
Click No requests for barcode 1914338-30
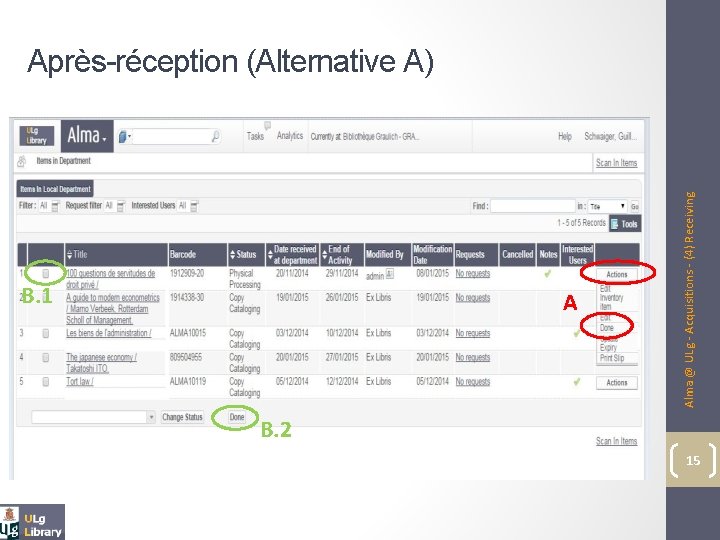(472, 298)
